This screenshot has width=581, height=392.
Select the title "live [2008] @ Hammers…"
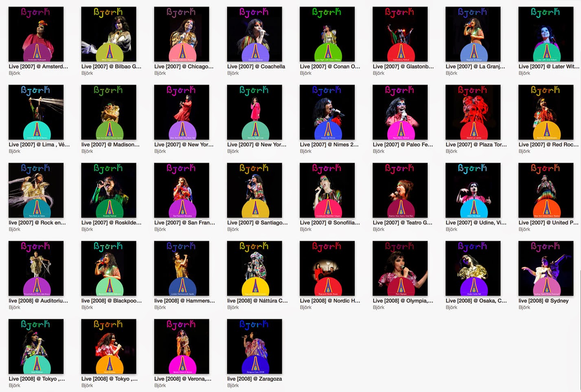[184, 301]
